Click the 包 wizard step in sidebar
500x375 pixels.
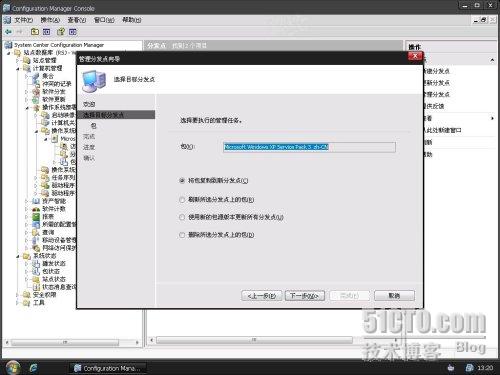coord(94,126)
